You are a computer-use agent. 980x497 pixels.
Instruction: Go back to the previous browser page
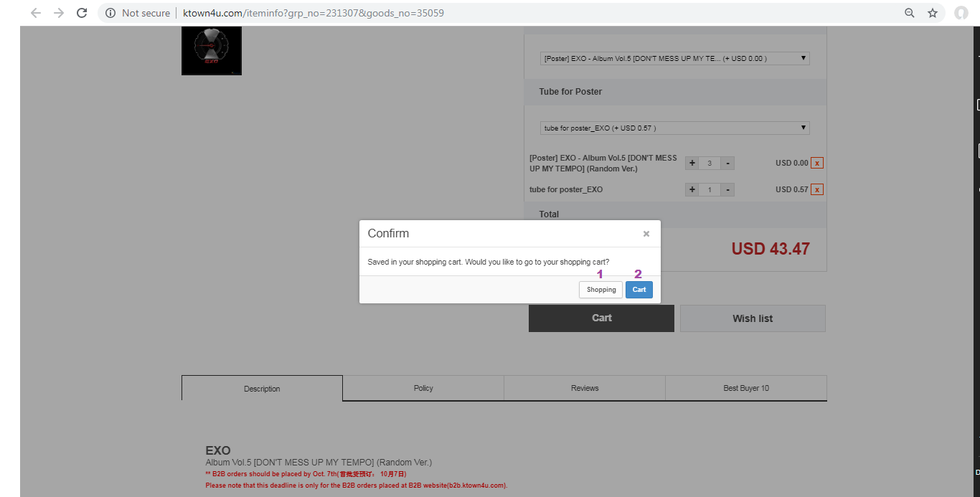point(35,13)
